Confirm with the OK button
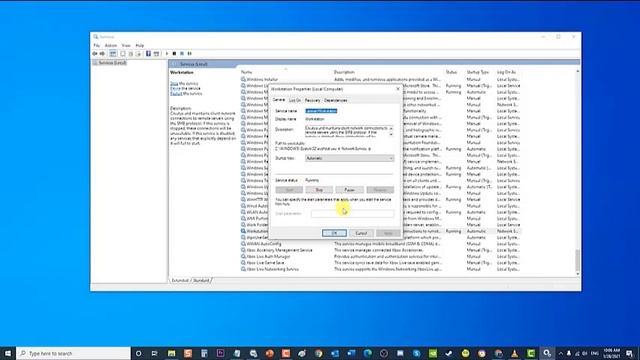This screenshot has height=360, width=640. (x=334, y=233)
